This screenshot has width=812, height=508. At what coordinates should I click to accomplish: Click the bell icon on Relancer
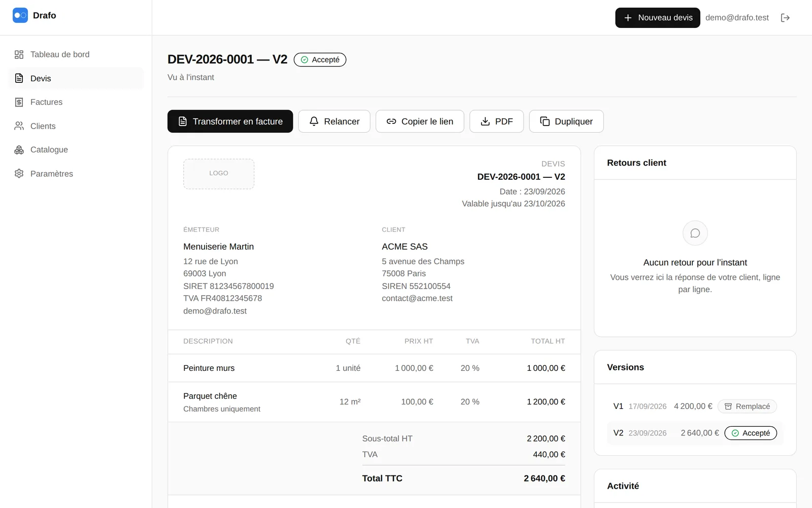314,121
